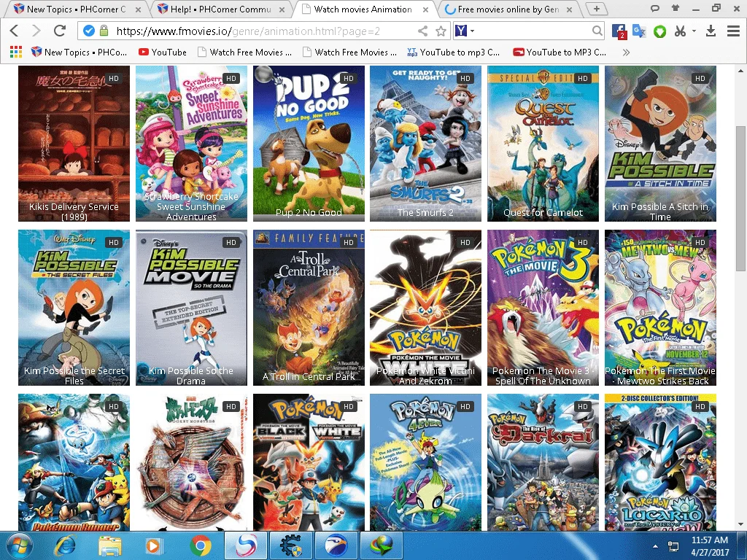
Task: Show more bookmarks with the double chevron
Action: [x=626, y=52]
